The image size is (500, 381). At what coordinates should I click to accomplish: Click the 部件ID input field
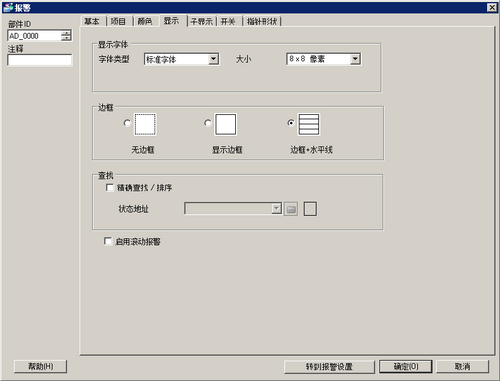coord(34,36)
